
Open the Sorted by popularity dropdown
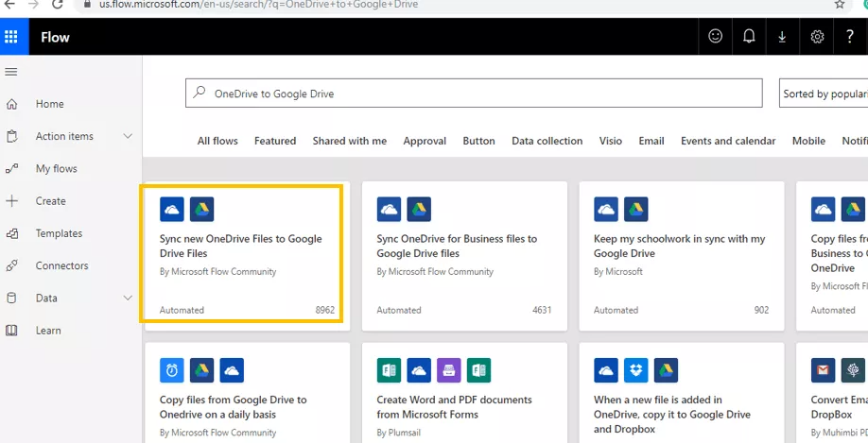point(824,94)
